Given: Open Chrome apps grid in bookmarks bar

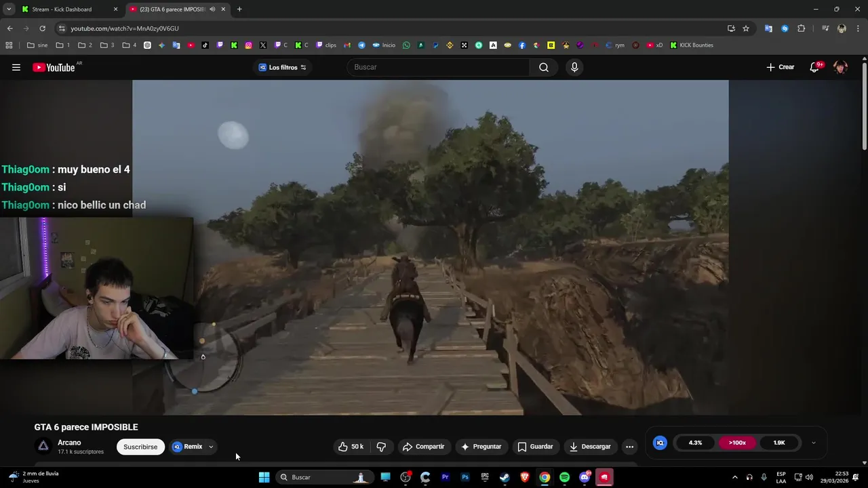Looking at the screenshot, I should [x=9, y=45].
